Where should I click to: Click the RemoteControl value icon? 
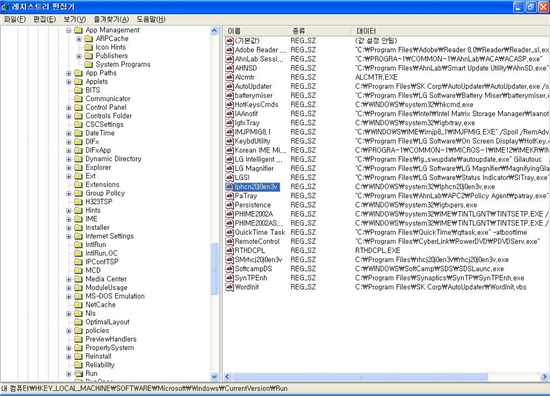[229, 241]
